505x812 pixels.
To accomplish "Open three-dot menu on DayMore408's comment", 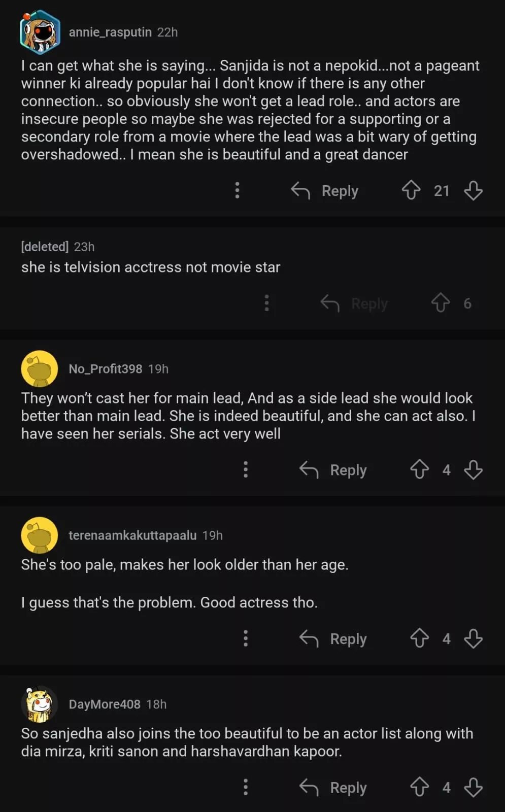I will pos(246,788).
